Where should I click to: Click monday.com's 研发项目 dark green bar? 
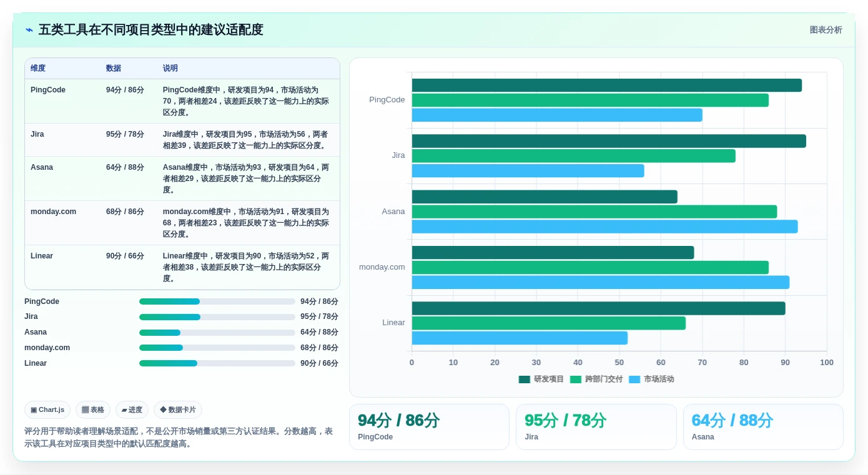[x=553, y=253]
